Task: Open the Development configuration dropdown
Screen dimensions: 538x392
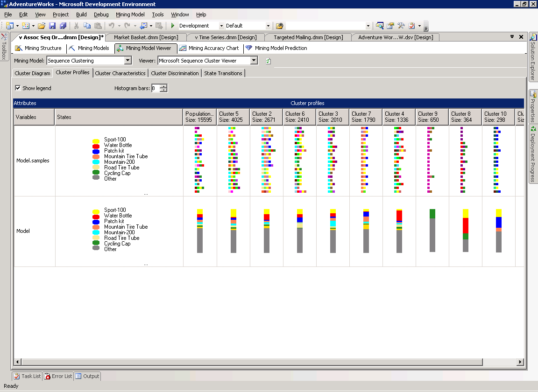Action: pyautogui.click(x=221, y=26)
